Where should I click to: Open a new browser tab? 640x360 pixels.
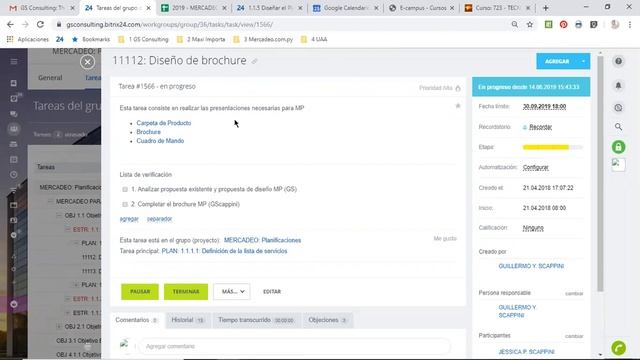pos(546,8)
